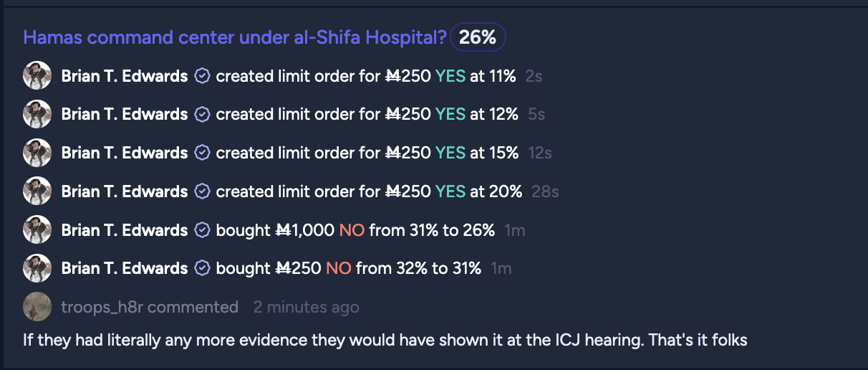Click avatar beside limit order at 11%
Screen dimensions: 868x370
pos(37,75)
